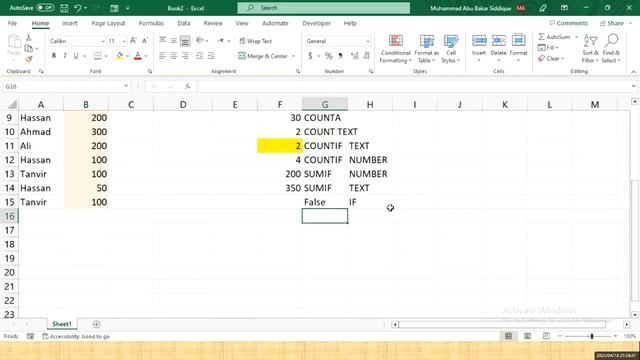
Task: Click the Decrease Indent icon
Action: pos(199,56)
